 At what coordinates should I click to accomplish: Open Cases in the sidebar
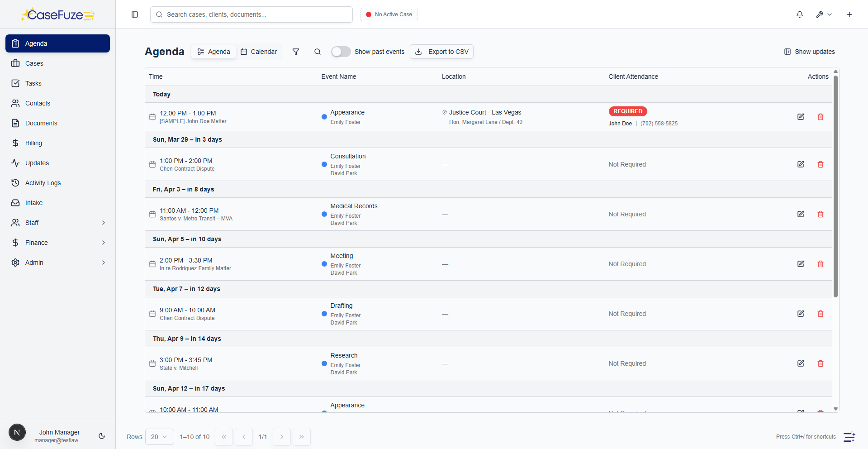[34, 63]
